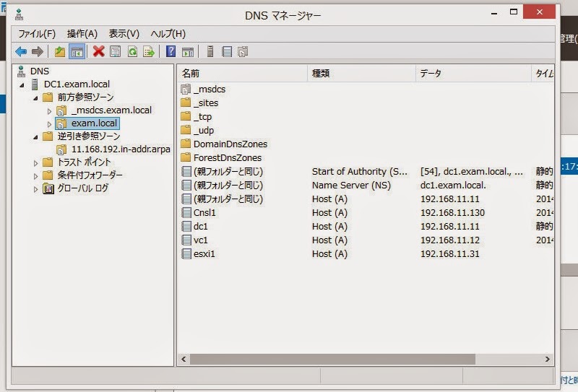
Task: Collapse the DC1.exam.local server node
Action: coord(22,85)
